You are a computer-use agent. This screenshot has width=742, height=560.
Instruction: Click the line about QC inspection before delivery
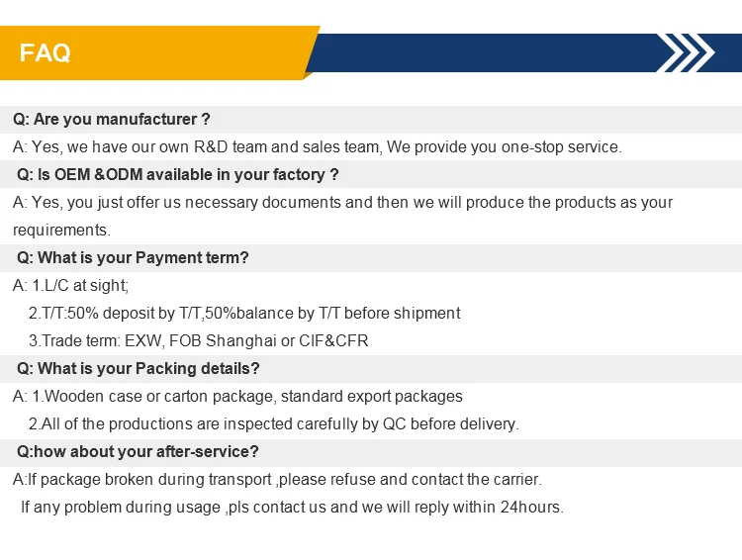273,423
